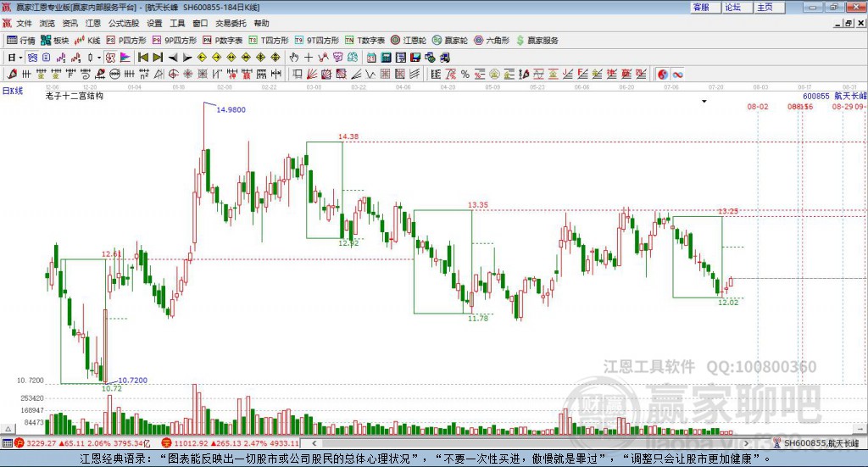The image size is (868, 467).
Task: Open the 板块 sector view
Action: tap(54, 41)
